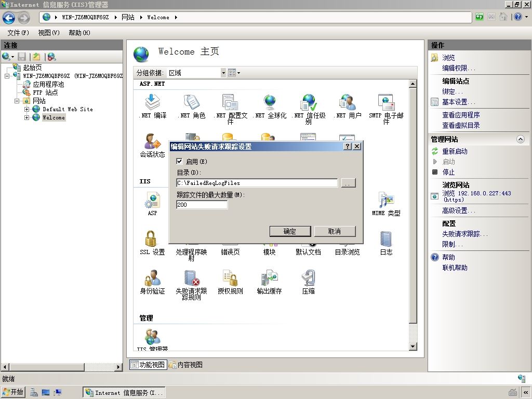This screenshot has width=532, height=399.
Task: Click the 重新启动 link
Action: coord(455,151)
